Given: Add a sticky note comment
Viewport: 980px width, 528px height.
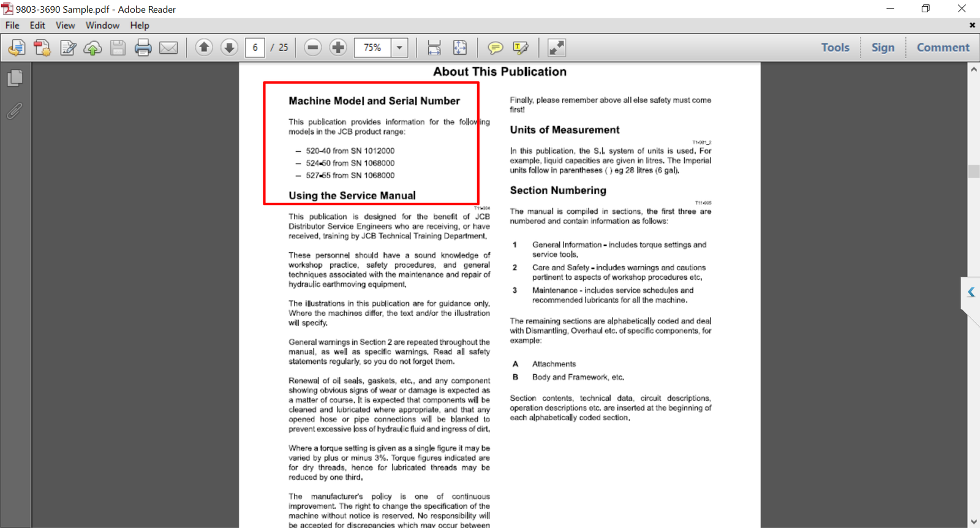Looking at the screenshot, I should 495,48.
